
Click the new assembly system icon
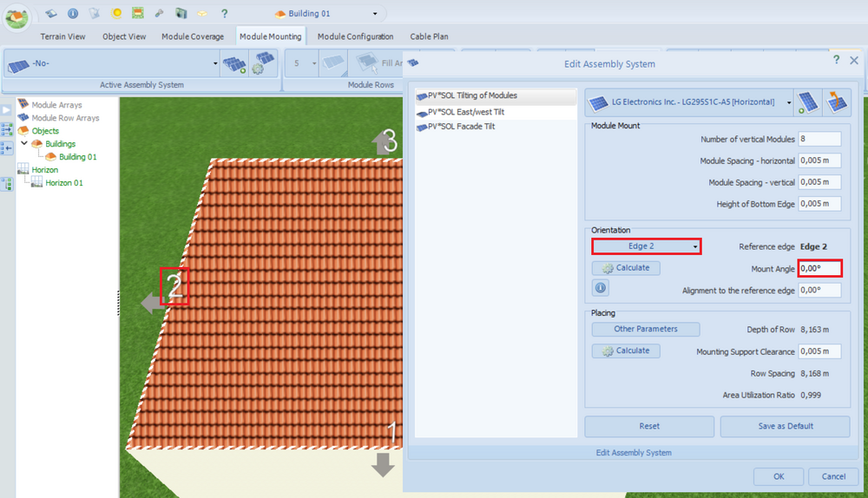pos(233,64)
